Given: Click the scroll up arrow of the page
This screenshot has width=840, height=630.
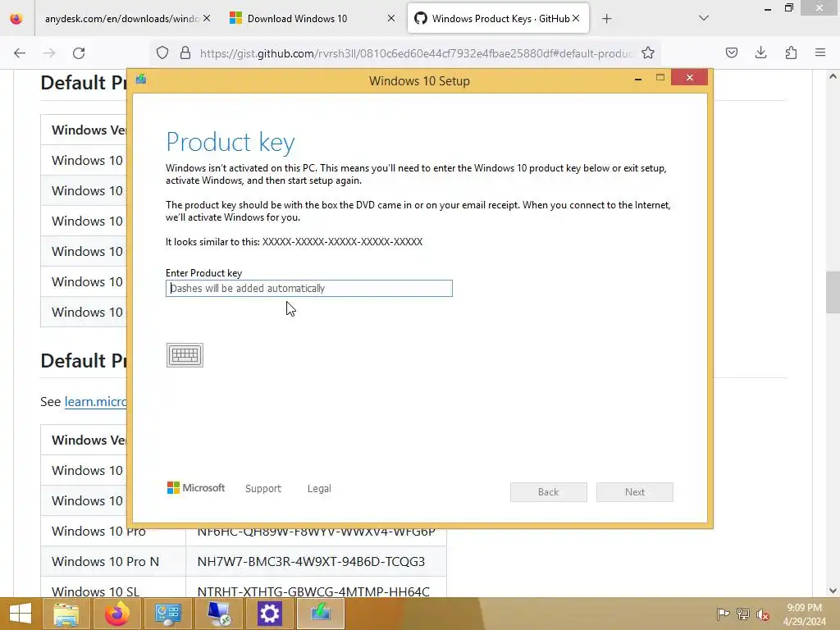Looking at the screenshot, I should pos(833,76).
